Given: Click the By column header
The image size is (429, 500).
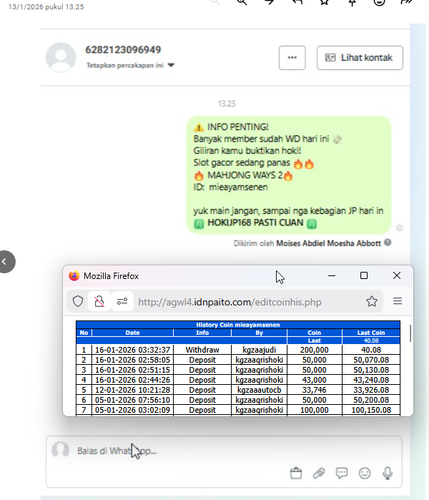Looking at the screenshot, I should [x=259, y=333].
